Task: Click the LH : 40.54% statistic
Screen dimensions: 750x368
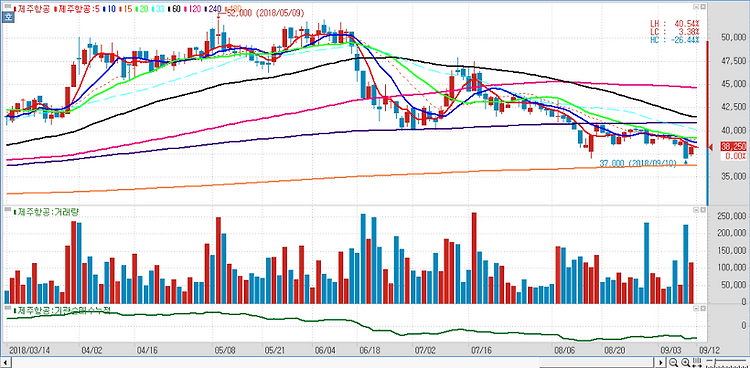Action: (x=674, y=23)
